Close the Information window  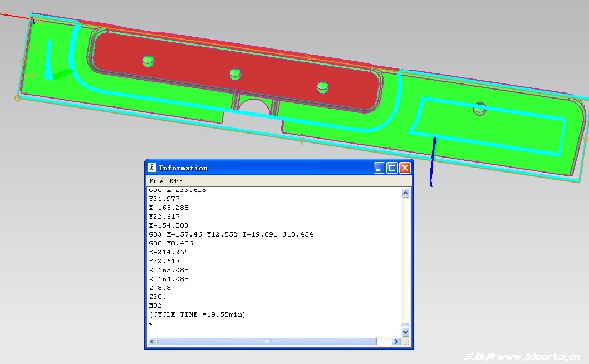405,168
